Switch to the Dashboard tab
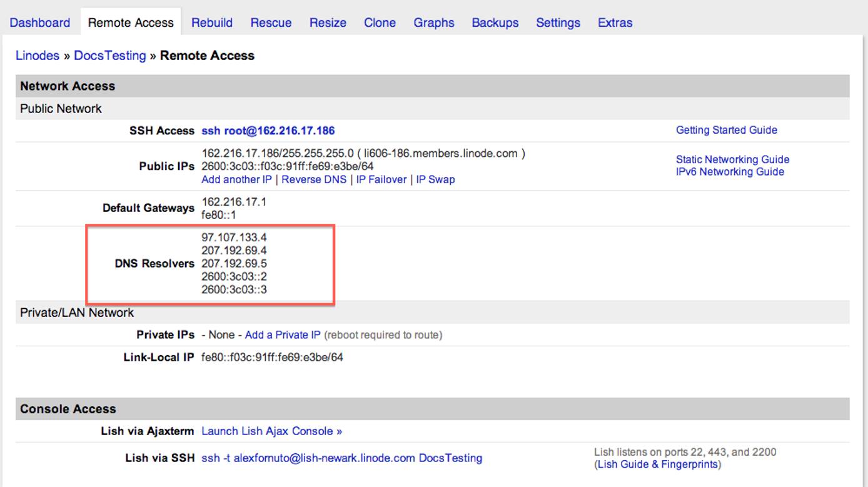 coord(39,23)
